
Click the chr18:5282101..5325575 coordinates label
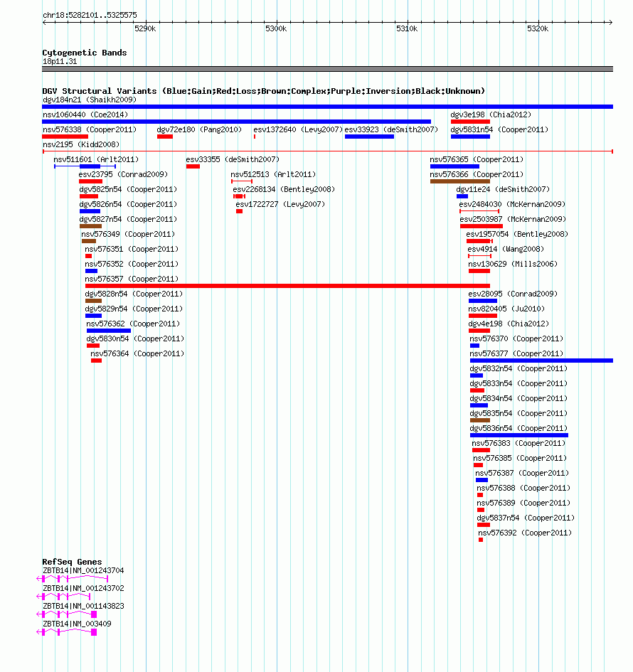(x=90, y=15)
